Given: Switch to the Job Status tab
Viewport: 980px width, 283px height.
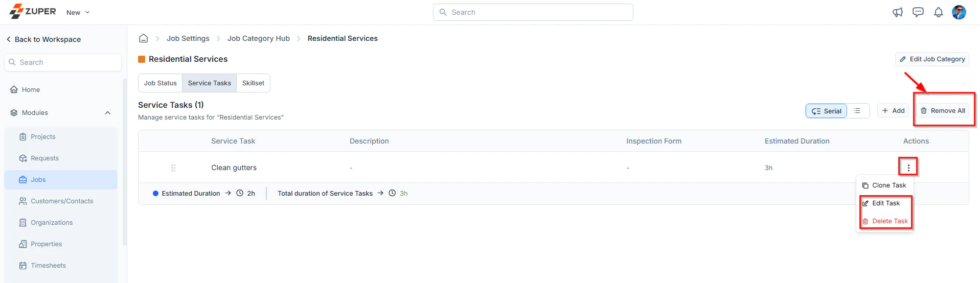Looking at the screenshot, I should pos(160,83).
